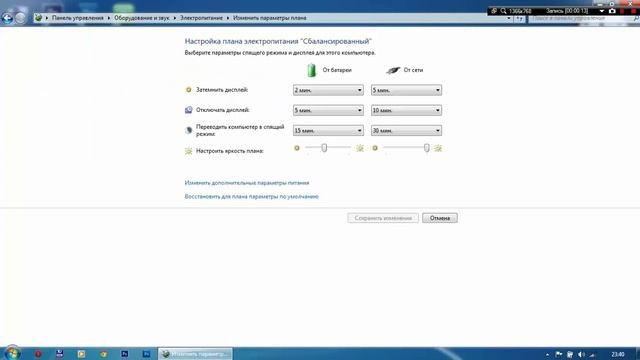This screenshot has width=640, height=360.
Task: Click the monitor icon next to Отключать дисплей
Action: (x=189, y=110)
